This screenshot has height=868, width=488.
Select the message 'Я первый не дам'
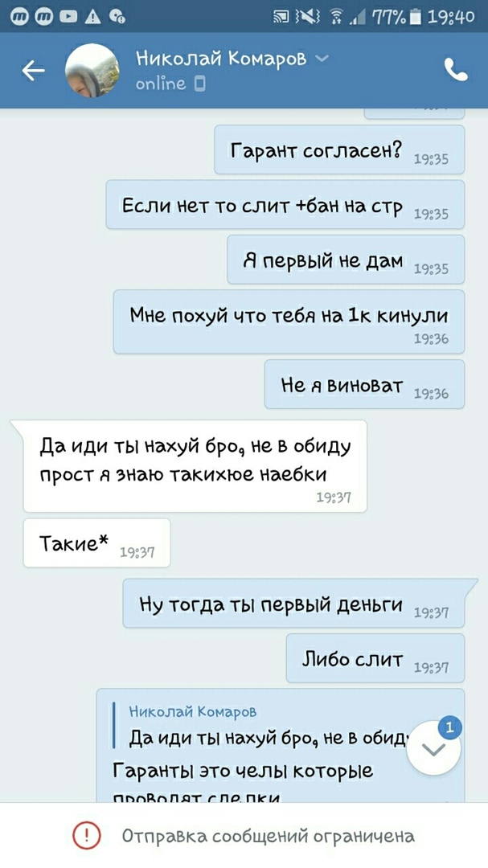pyautogui.click(x=347, y=260)
